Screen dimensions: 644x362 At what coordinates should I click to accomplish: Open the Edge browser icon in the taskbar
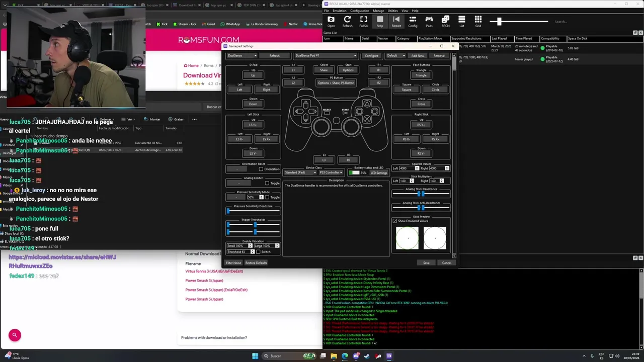pos(345,356)
